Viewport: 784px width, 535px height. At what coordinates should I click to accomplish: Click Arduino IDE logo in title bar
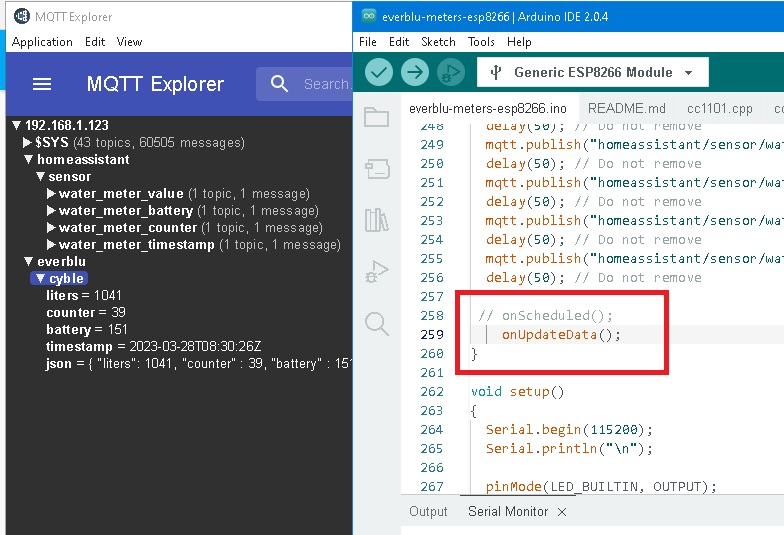(369, 16)
